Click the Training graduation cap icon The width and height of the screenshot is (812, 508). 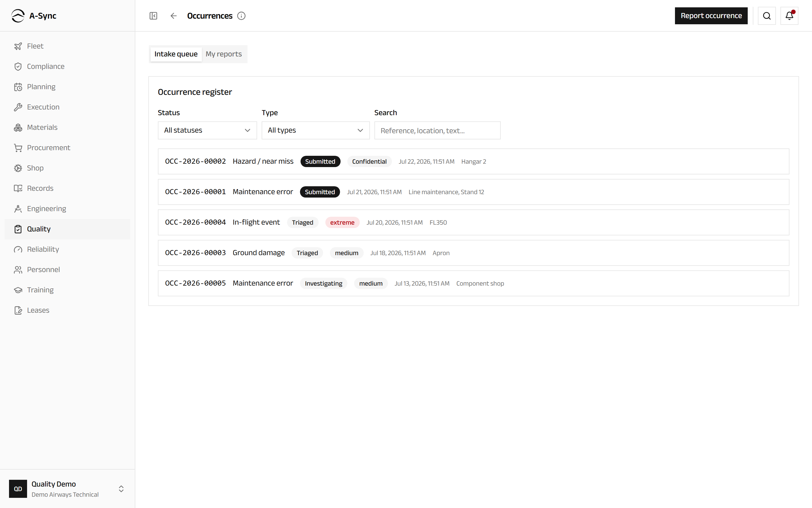click(x=18, y=290)
